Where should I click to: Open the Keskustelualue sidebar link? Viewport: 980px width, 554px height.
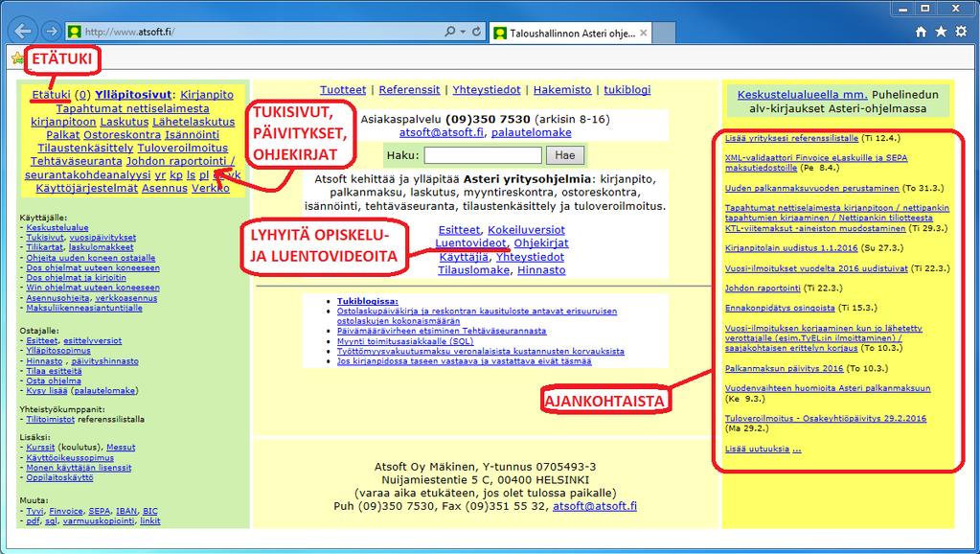[57, 228]
